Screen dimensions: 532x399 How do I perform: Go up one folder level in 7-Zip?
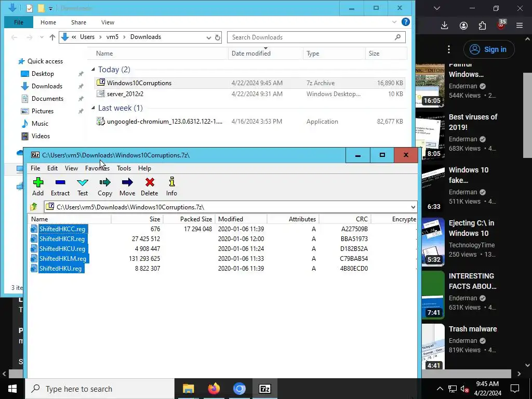34,207
